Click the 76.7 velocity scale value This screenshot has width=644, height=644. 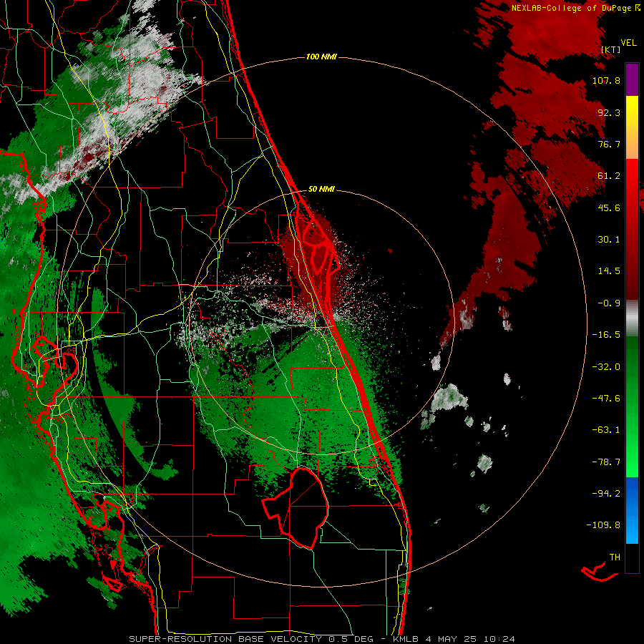609,144
